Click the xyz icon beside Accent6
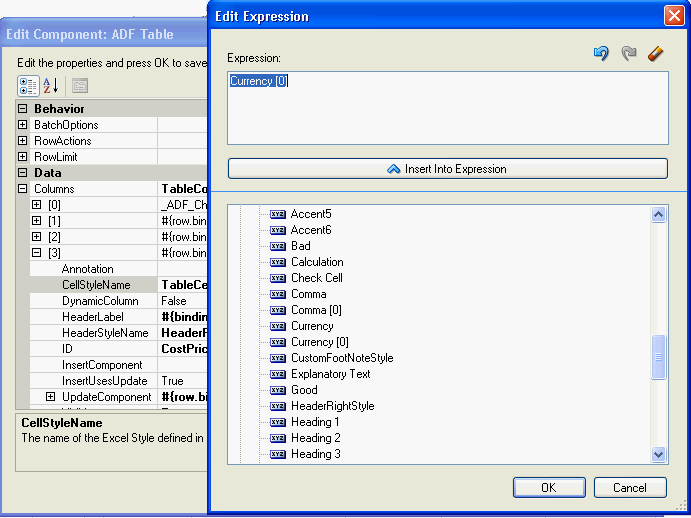 (x=278, y=230)
